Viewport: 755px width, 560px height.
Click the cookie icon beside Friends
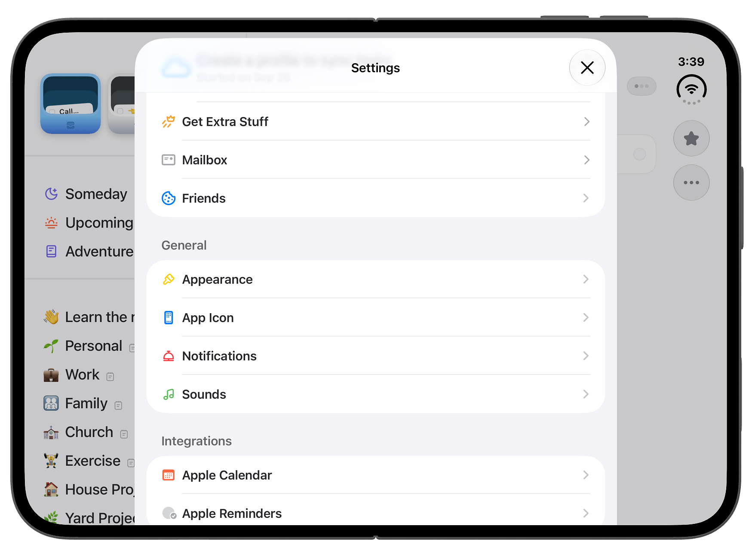pos(169,198)
